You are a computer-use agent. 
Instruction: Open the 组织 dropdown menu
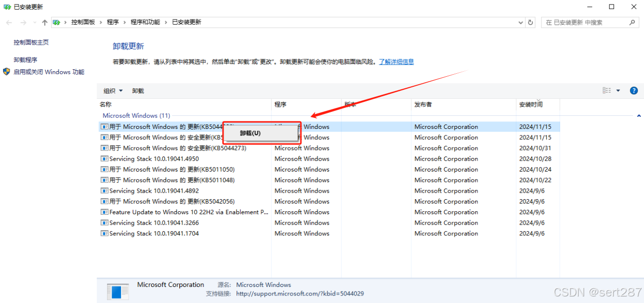pyautogui.click(x=113, y=91)
